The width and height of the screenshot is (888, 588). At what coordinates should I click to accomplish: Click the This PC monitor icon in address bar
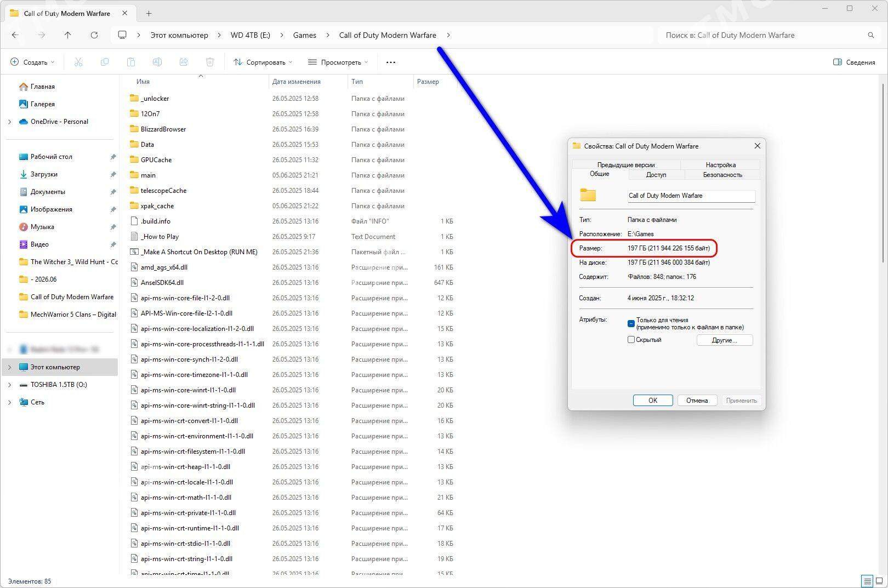point(122,35)
